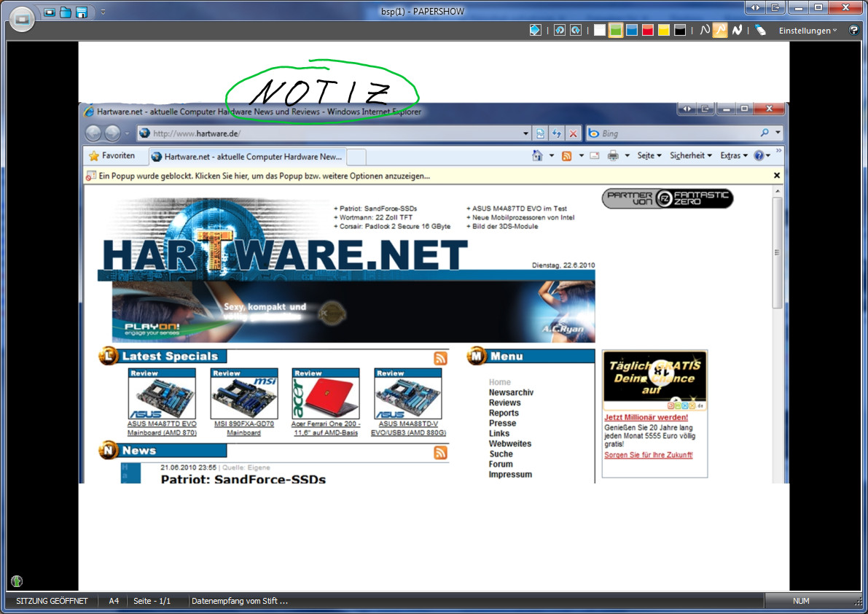Expand the address bar dropdown arrow

pyautogui.click(x=525, y=133)
